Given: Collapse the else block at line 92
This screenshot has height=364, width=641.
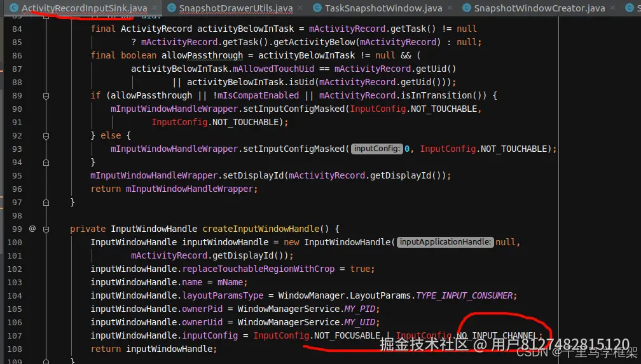Looking at the screenshot, I should pyautogui.click(x=46, y=136).
